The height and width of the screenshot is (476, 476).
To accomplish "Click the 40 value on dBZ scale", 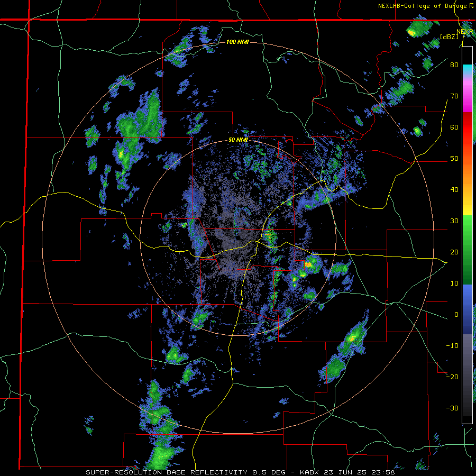I will tap(454, 190).
